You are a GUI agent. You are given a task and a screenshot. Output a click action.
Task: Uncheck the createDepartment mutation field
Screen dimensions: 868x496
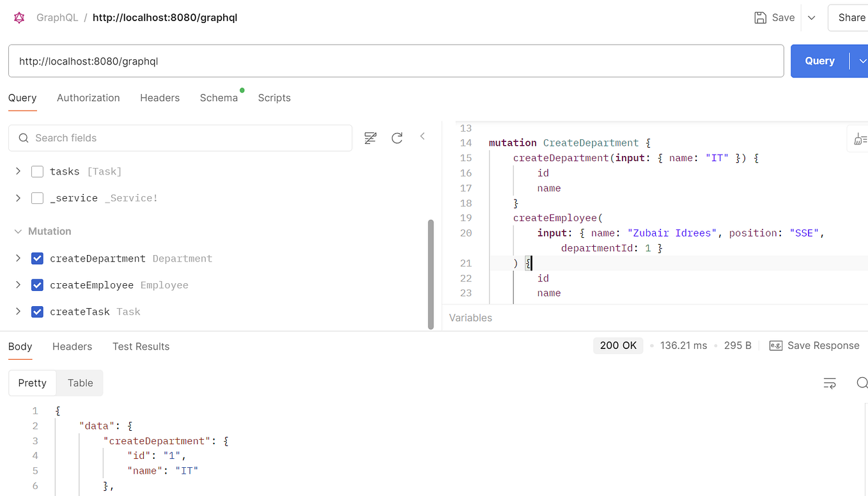click(37, 258)
